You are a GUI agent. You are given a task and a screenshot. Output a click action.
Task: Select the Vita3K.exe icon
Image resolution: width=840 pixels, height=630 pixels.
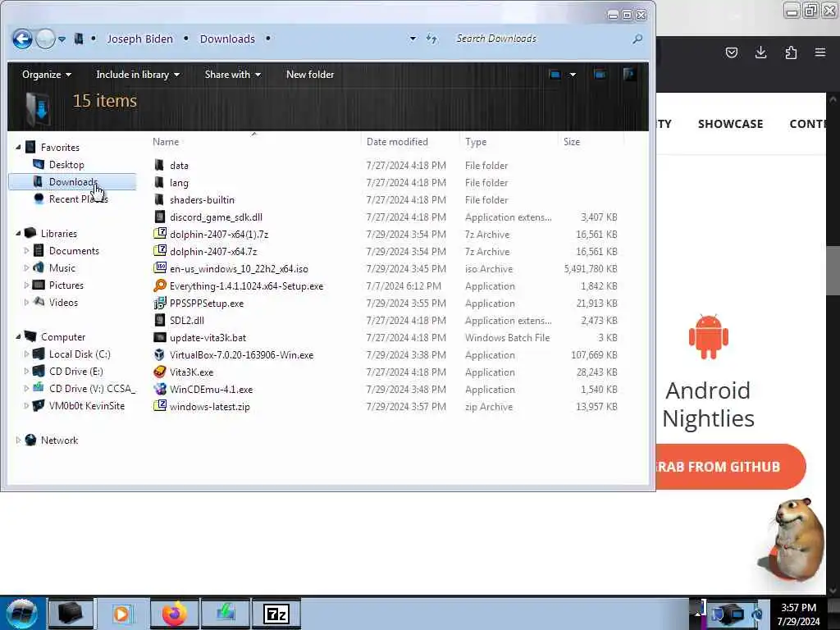[160, 372]
